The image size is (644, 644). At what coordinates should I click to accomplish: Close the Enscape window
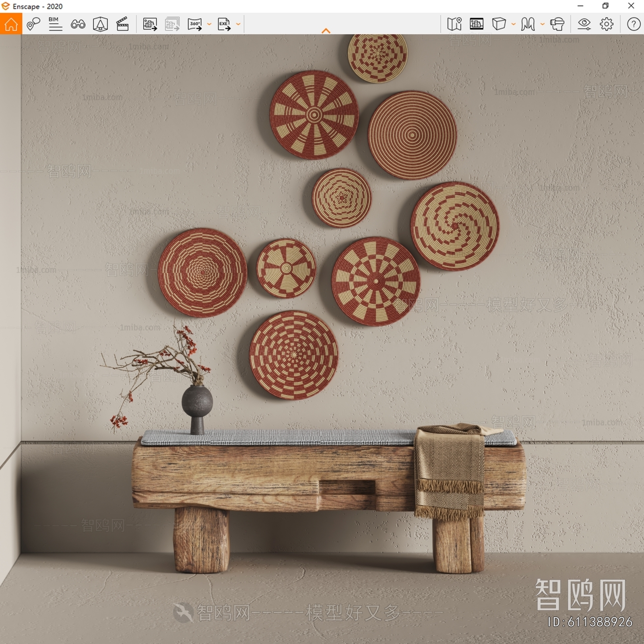pyautogui.click(x=631, y=6)
